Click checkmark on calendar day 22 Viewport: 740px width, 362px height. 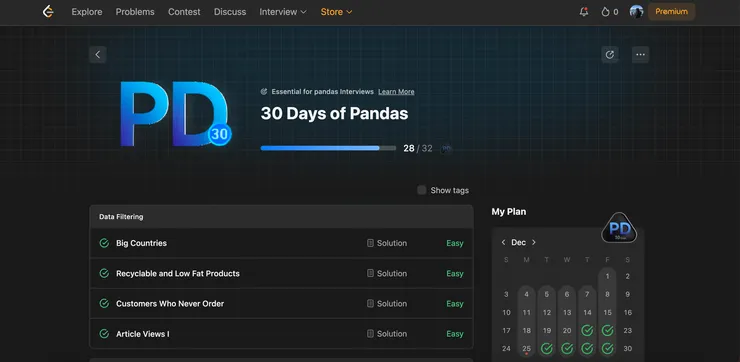click(607, 330)
